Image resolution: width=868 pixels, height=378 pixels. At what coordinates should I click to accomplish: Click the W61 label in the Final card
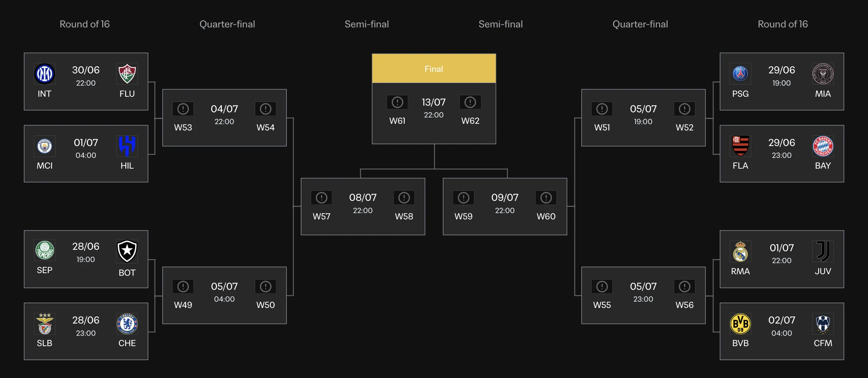coord(397,121)
